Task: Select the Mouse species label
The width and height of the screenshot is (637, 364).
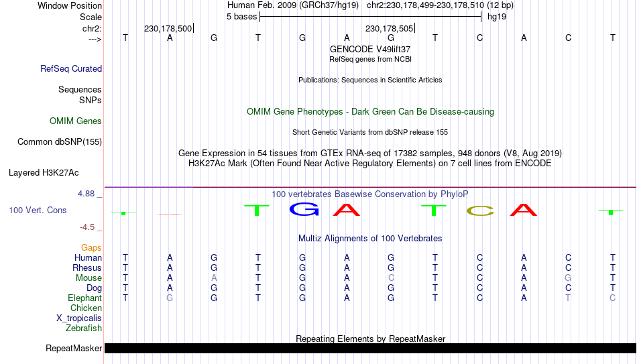Action: pyautogui.click(x=89, y=278)
